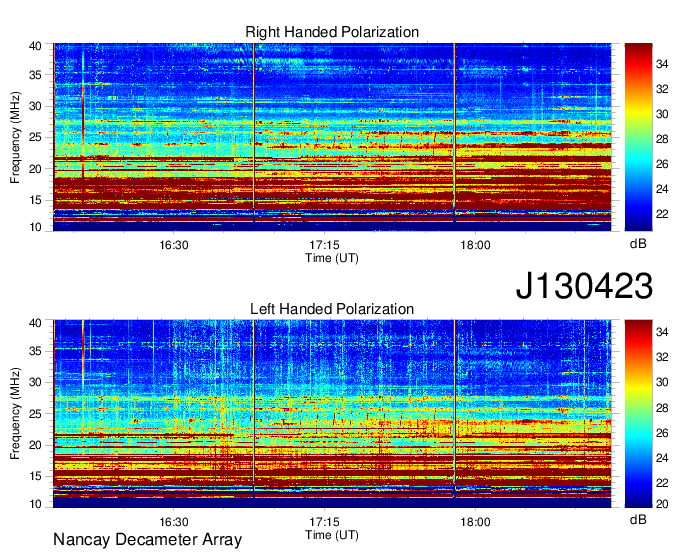Screen dimensions: 680x552
Task: Click the 30 dB label on the top colorbar
Action: 662,114
